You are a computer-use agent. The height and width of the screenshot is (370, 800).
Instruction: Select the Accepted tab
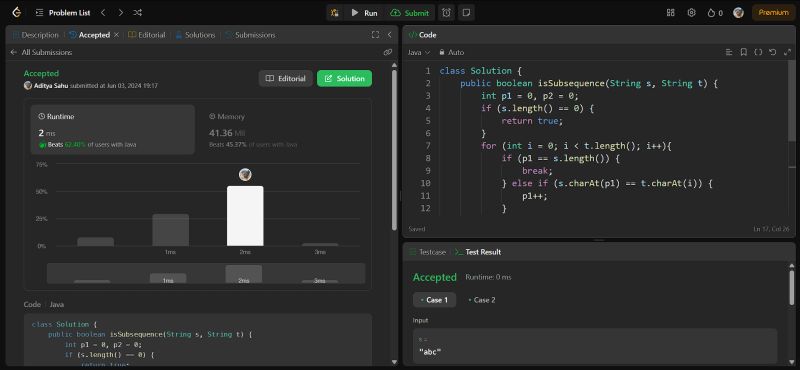tap(90, 35)
